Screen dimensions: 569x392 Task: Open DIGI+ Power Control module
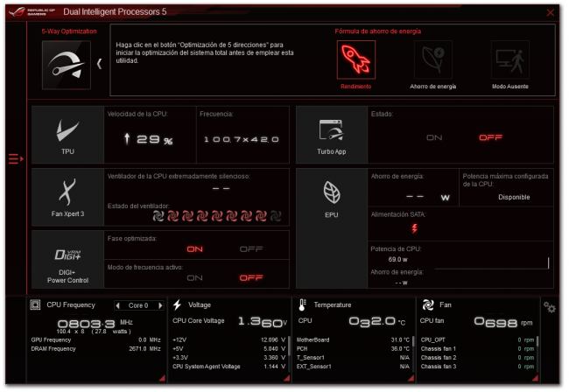[67, 260]
